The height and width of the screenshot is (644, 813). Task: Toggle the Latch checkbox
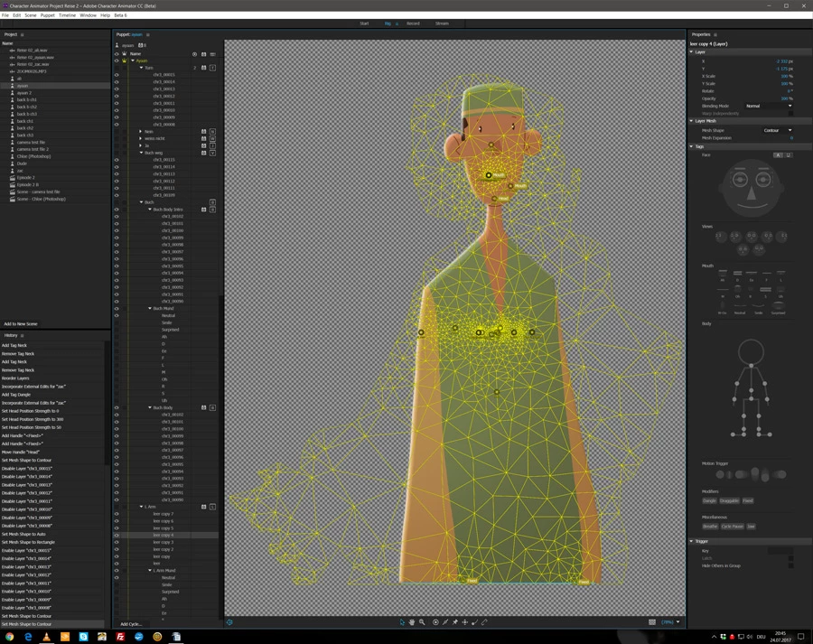(790, 558)
